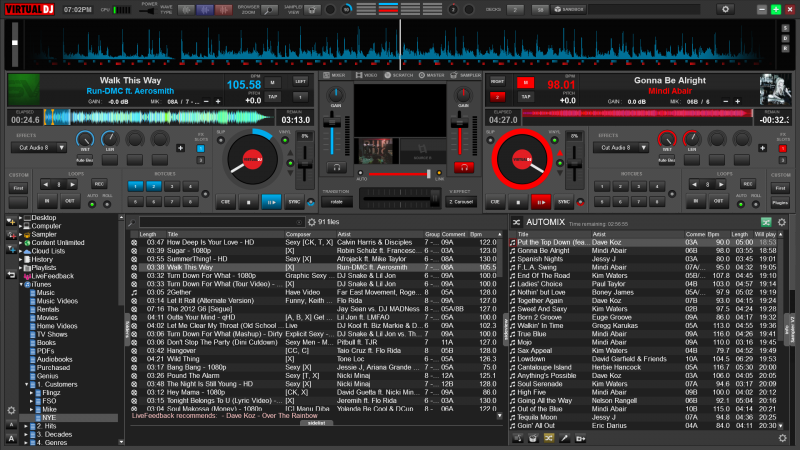Screen dimensions: 800x450
Task: Click left deck TAP tempo button
Action: coord(272,96)
